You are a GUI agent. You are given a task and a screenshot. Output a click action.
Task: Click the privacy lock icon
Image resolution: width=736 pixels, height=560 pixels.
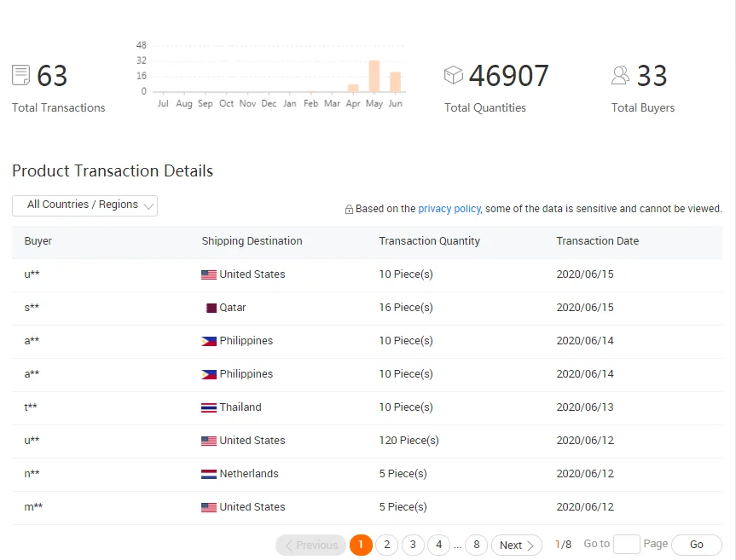(x=349, y=209)
